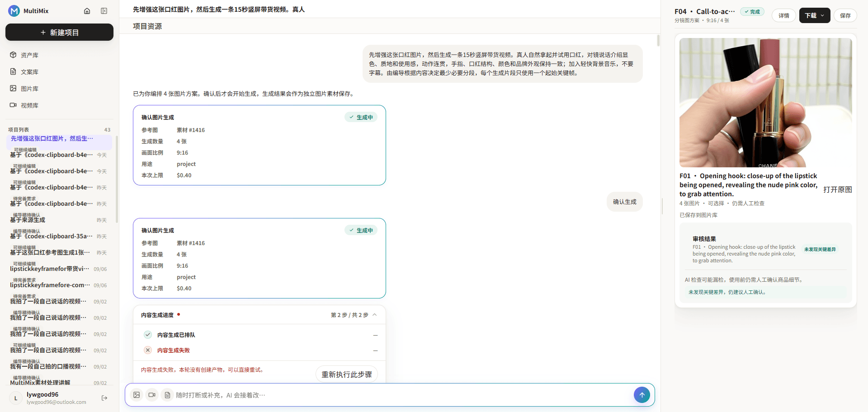Expand the 内容生成已排队 step dash
The image size is (868, 412).
pyautogui.click(x=375, y=335)
